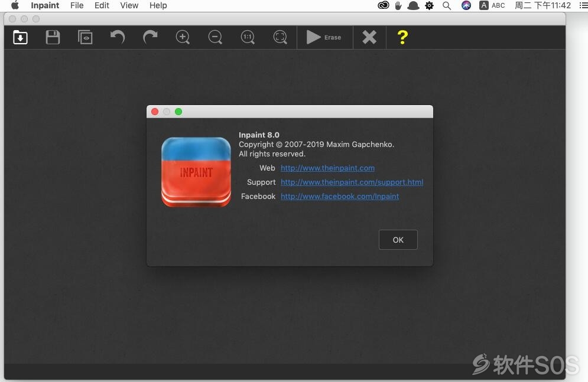Open help with the yellow question mark
The height and width of the screenshot is (382, 588).
point(402,37)
